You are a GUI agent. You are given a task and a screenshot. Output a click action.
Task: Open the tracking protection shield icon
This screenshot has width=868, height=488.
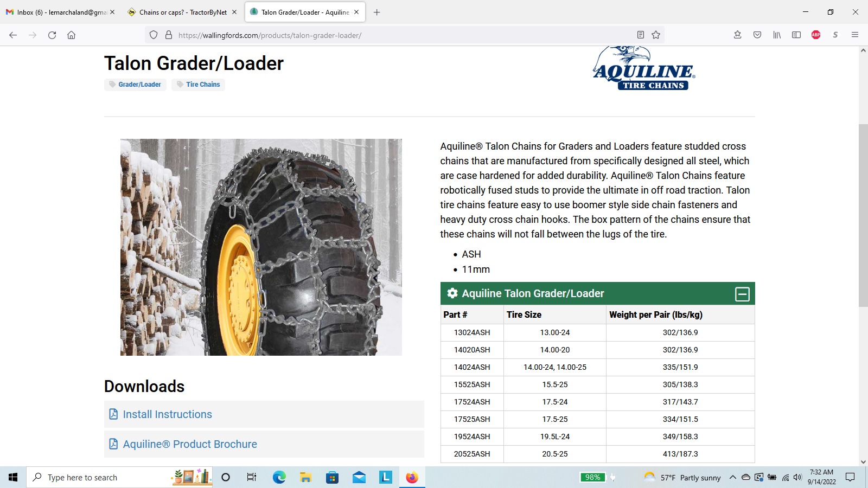pos(154,35)
